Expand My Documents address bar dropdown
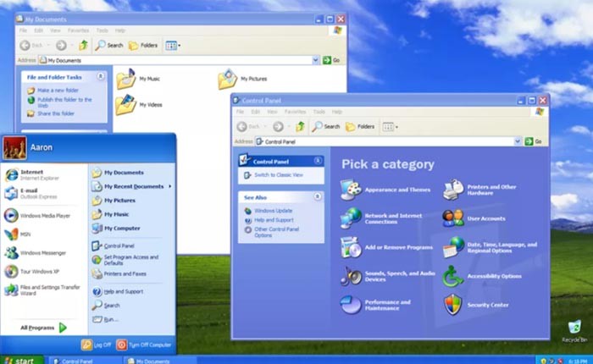 click(315, 60)
